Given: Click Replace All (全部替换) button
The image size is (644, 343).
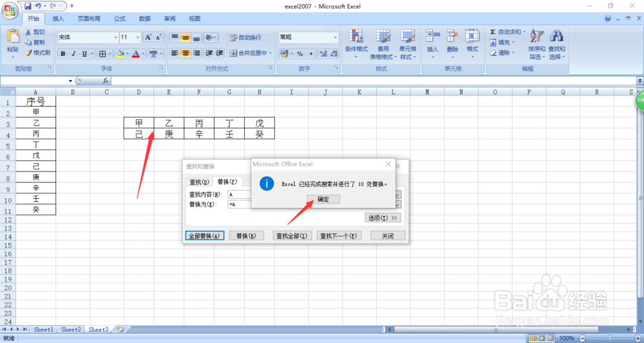Looking at the screenshot, I should point(205,236).
